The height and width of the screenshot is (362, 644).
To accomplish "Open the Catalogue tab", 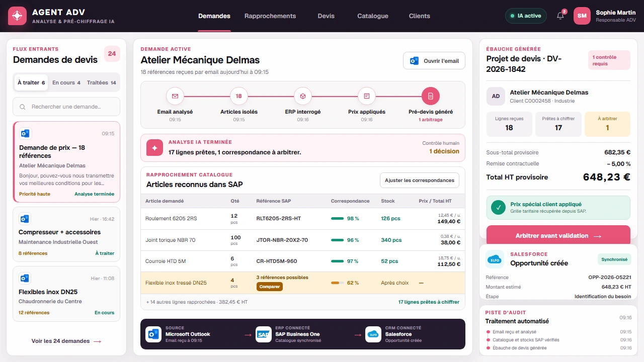I will [x=373, y=16].
